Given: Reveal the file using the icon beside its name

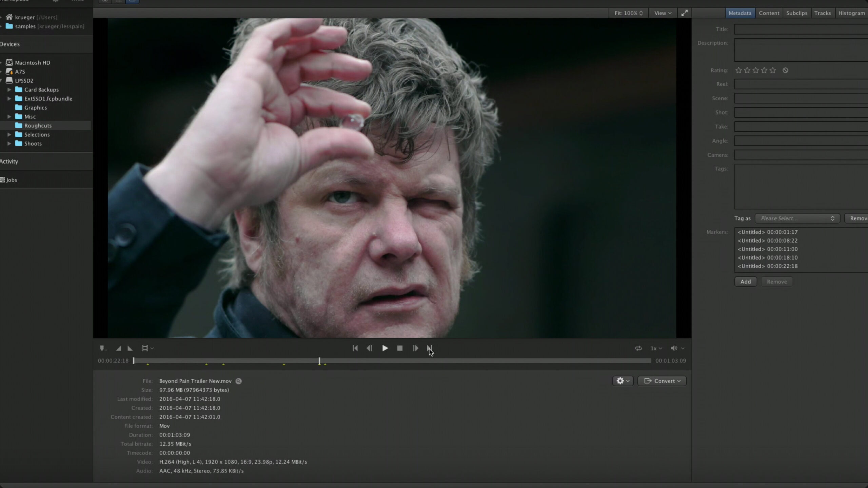Looking at the screenshot, I should (x=239, y=381).
